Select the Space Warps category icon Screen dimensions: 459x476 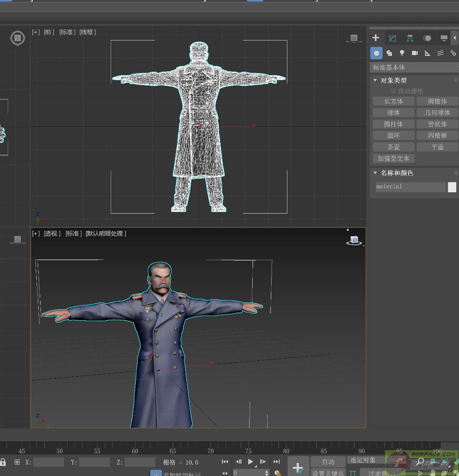tap(440, 53)
